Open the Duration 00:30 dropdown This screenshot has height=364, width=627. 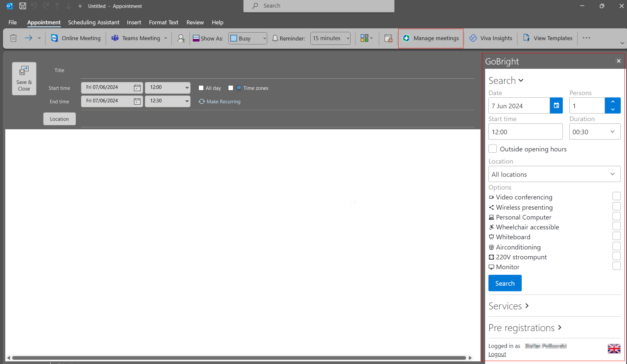click(595, 132)
